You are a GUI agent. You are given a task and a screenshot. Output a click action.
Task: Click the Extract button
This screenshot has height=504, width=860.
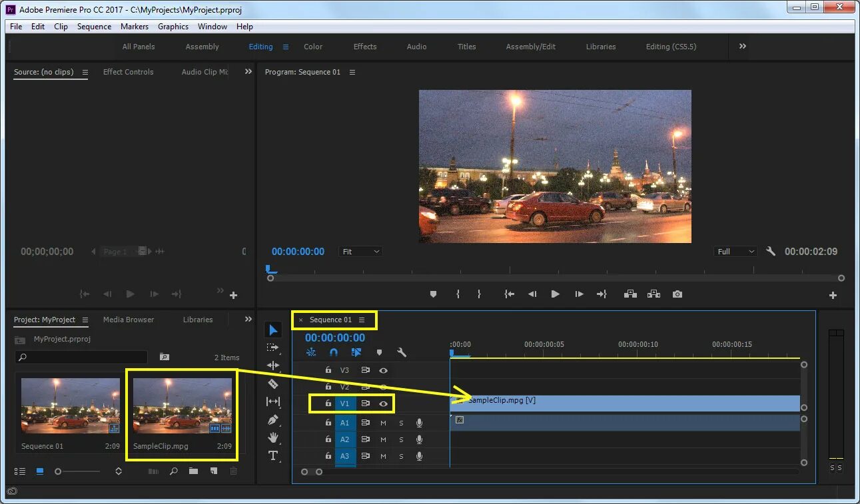[x=653, y=294]
